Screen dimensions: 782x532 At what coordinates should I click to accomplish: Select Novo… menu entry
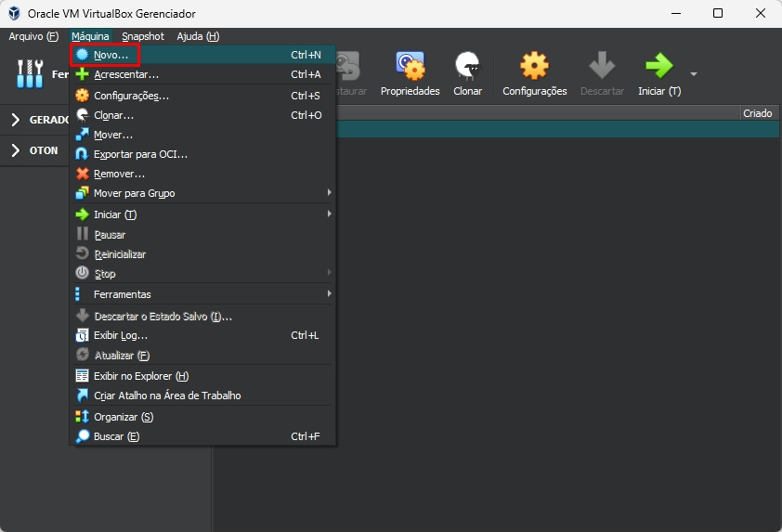[x=202, y=55]
